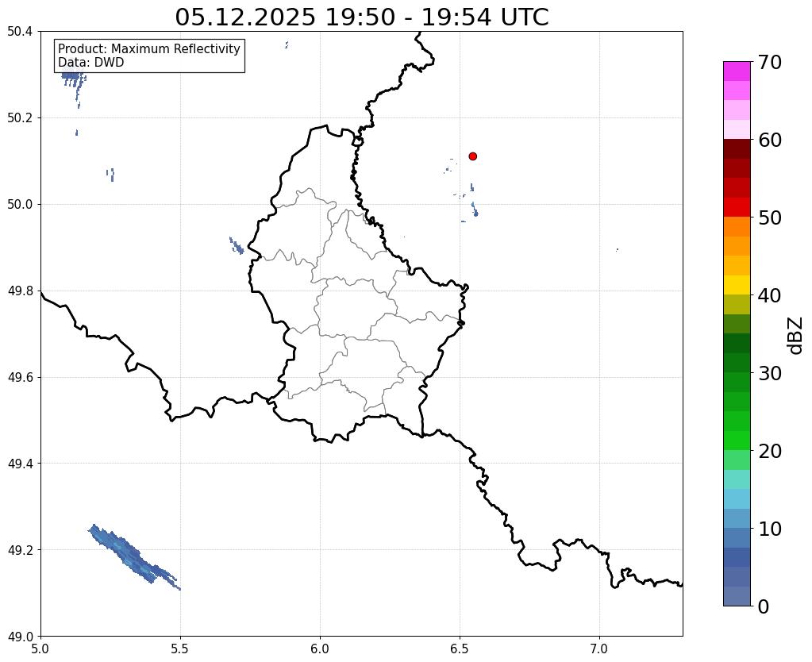Click the latitude label 50.0
Image resolution: width=812 pixels, height=662 pixels.
20,205
